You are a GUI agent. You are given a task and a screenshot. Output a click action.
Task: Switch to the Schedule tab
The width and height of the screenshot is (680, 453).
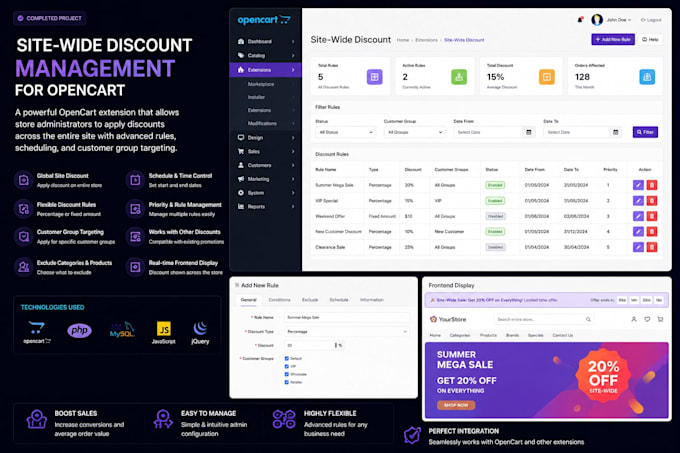click(339, 300)
